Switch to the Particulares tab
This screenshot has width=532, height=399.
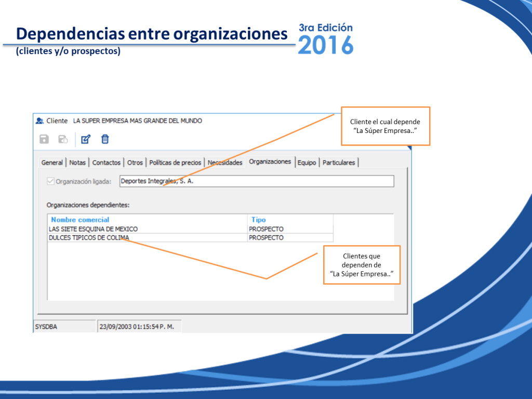tap(339, 163)
